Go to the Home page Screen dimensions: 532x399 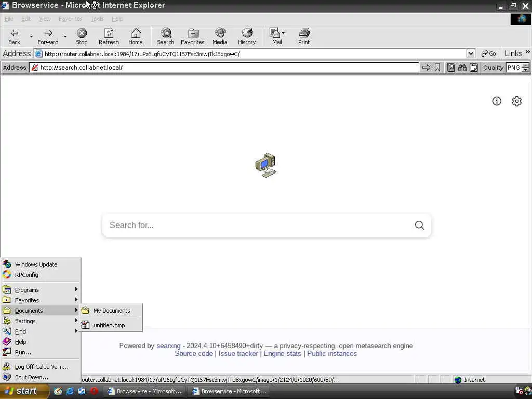tap(136, 37)
